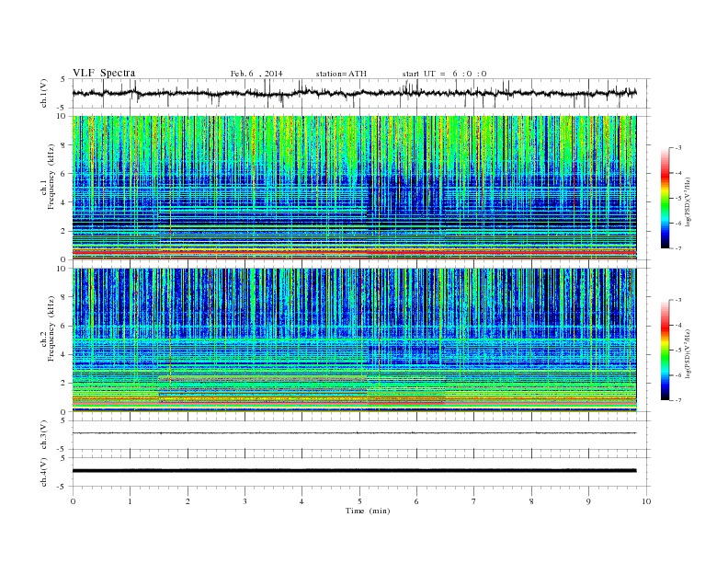728x563 pixels.
Task: Click the "station=ATH" label
Action: [x=341, y=74]
